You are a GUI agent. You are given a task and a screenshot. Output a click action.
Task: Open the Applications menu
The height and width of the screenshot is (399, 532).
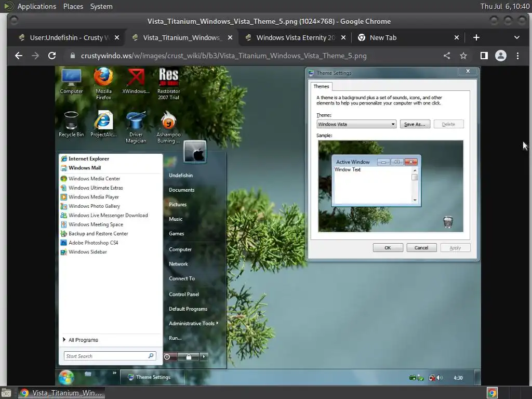click(37, 6)
